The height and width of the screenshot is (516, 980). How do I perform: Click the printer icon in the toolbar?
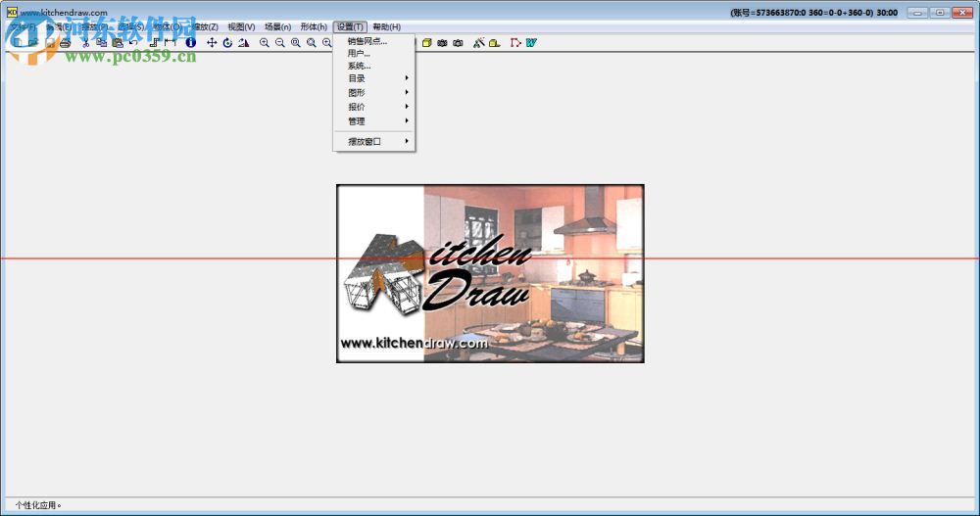65,43
